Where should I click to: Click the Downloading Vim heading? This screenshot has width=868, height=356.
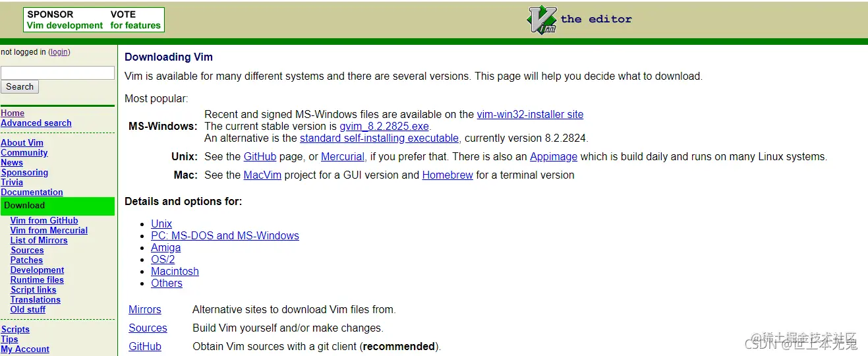pos(169,57)
